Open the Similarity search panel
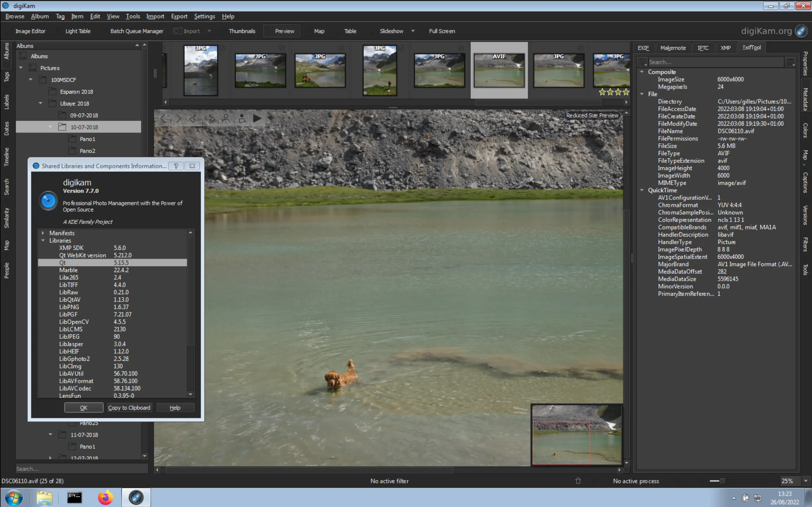The width and height of the screenshot is (812, 507). 6,218
